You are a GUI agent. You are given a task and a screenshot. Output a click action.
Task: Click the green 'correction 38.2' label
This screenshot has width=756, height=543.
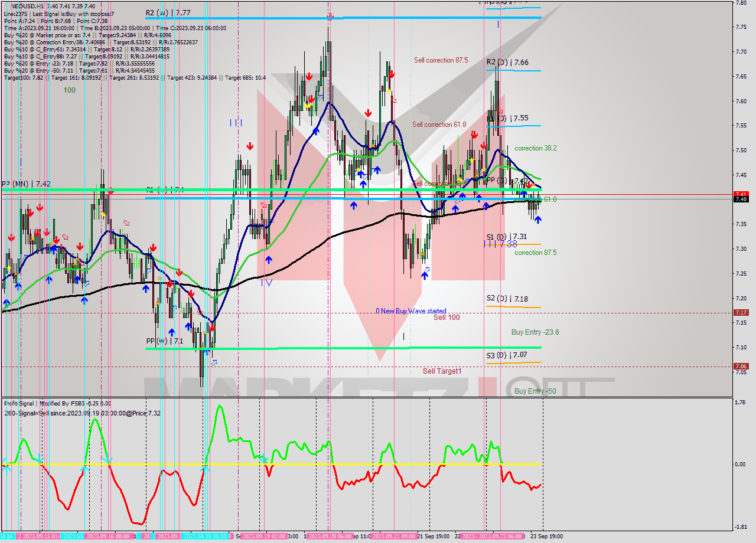pyautogui.click(x=536, y=148)
